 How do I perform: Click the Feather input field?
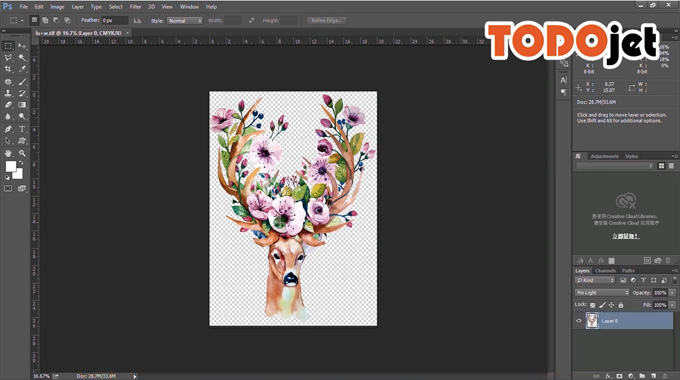pyautogui.click(x=115, y=20)
